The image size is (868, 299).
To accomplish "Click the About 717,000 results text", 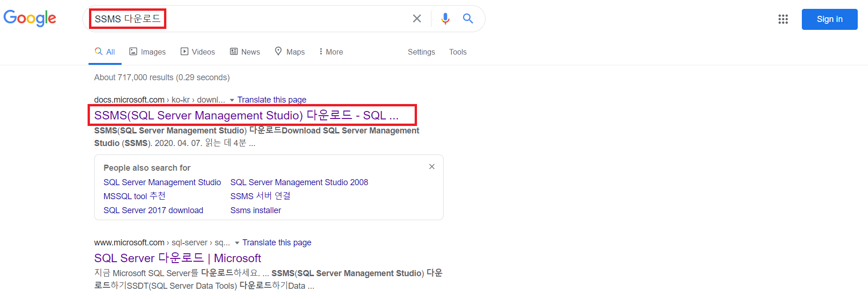I will (162, 77).
